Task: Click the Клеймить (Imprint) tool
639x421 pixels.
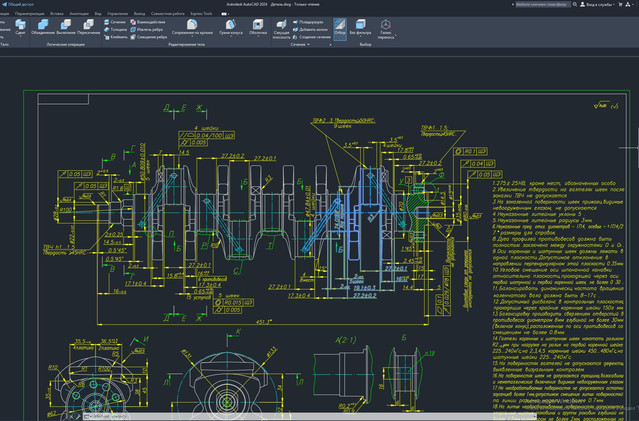Action: pos(116,37)
